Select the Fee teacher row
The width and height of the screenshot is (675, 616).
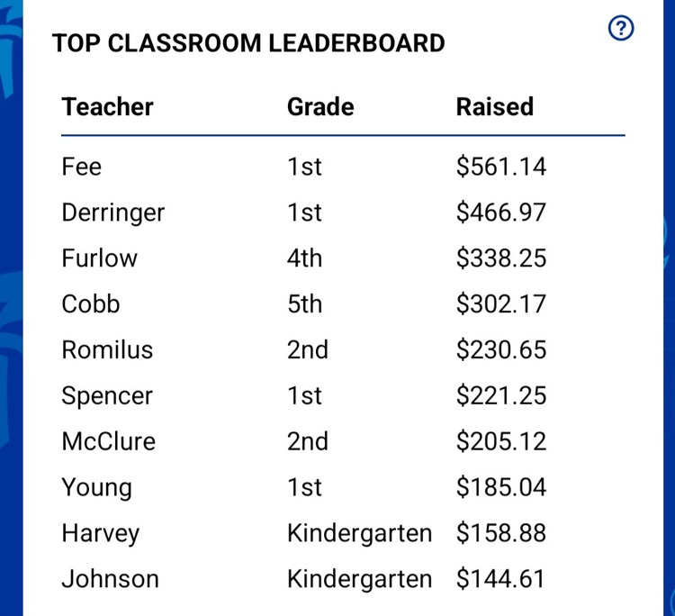pos(343,167)
